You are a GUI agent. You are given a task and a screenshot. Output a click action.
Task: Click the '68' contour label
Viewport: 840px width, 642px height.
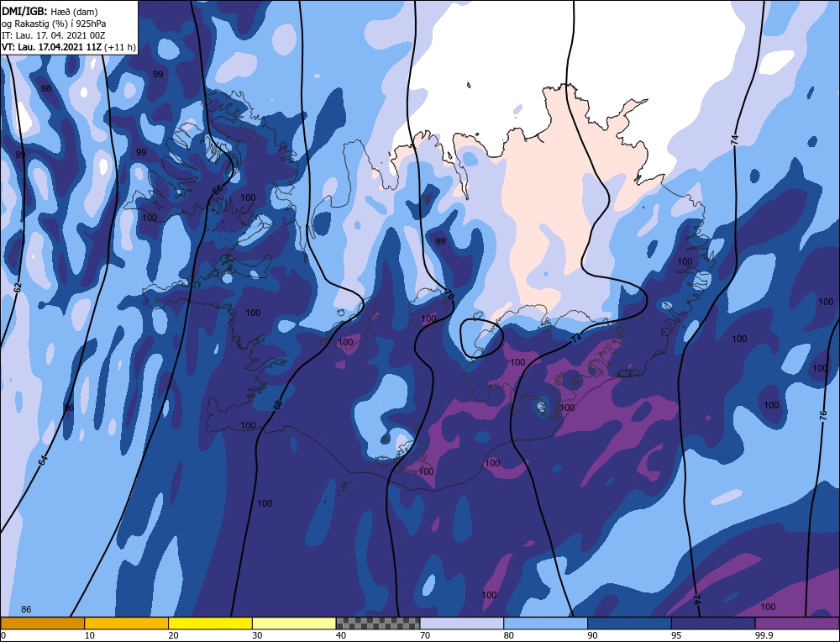pos(277,404)
